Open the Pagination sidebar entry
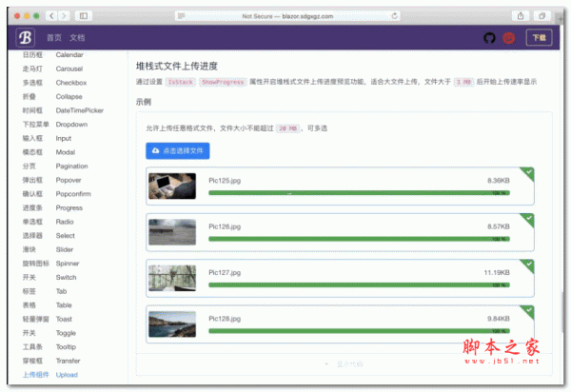 (x=71, y=166)
